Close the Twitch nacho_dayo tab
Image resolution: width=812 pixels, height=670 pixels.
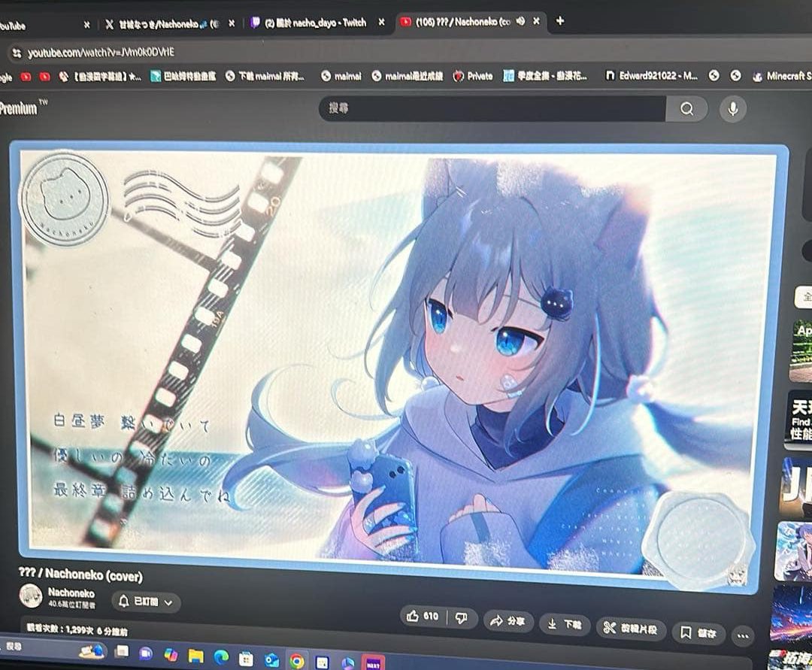(x=382, y=23)
